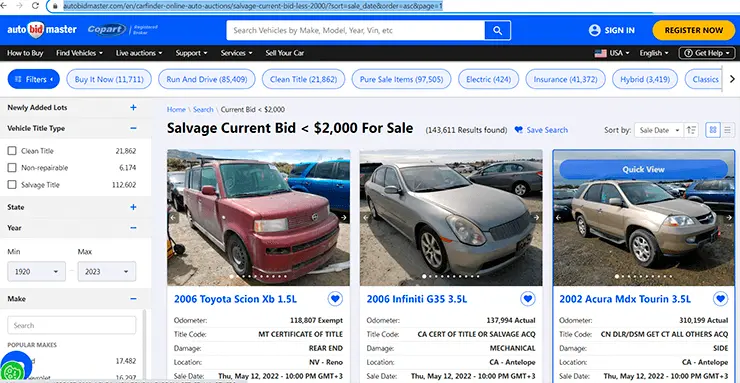Select the Buy It Now filter chip
Viewport: 740px width, 383px height.
(x=109, y=79)
